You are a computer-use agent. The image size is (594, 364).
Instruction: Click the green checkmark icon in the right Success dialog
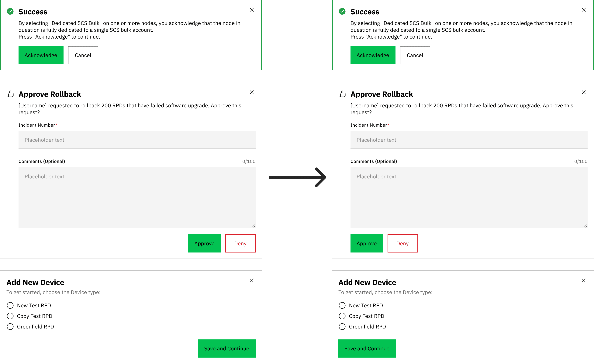coord(342,11)
